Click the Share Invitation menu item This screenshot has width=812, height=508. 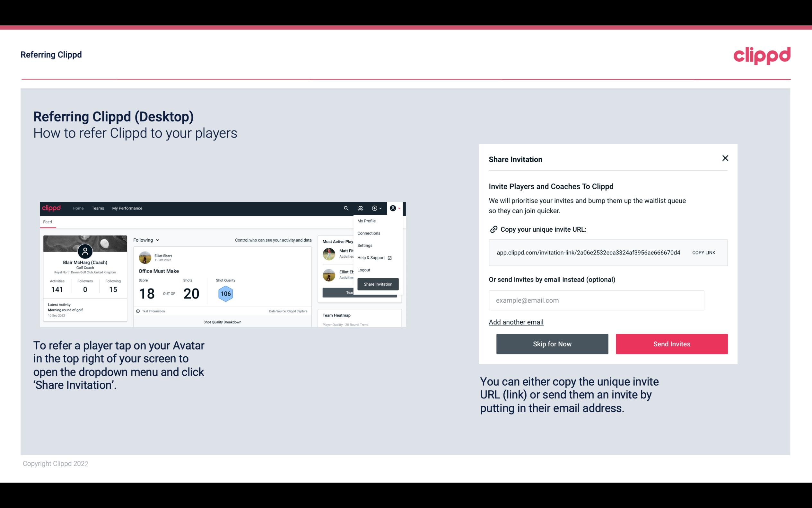coord(378,284)
